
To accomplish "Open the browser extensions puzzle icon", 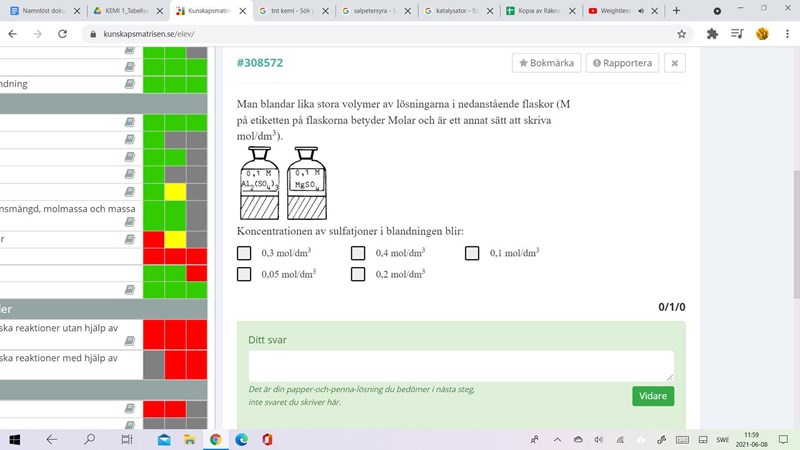I will [x=712, y=33].
